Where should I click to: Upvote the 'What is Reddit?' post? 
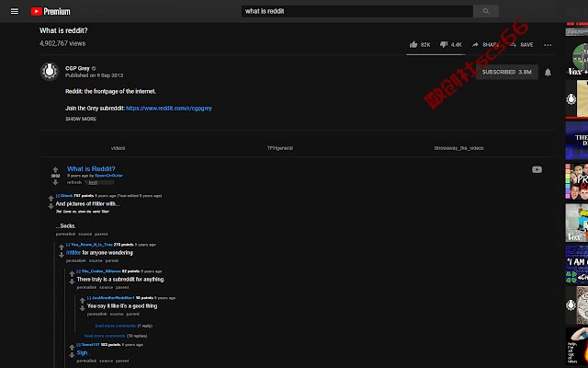pyautogui.click(x=55, y=169)
